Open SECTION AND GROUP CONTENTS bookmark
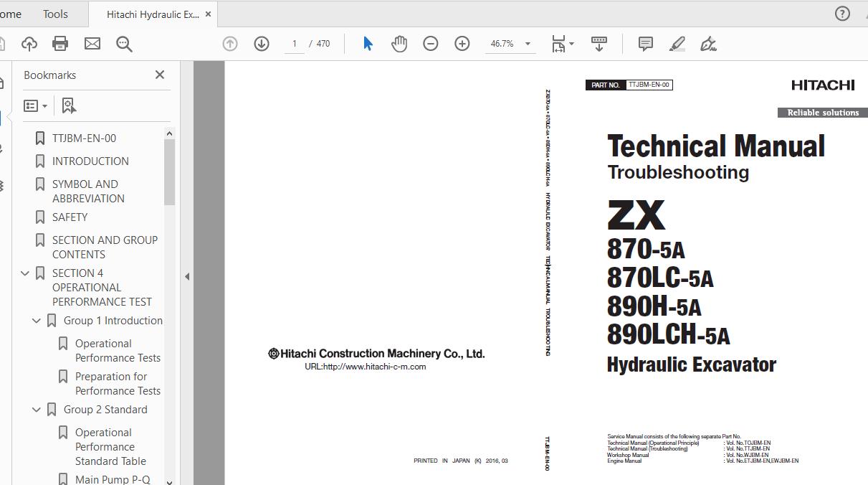Viewport: 868px width, 485px height. pyautogui.click(x=105, y=248)
